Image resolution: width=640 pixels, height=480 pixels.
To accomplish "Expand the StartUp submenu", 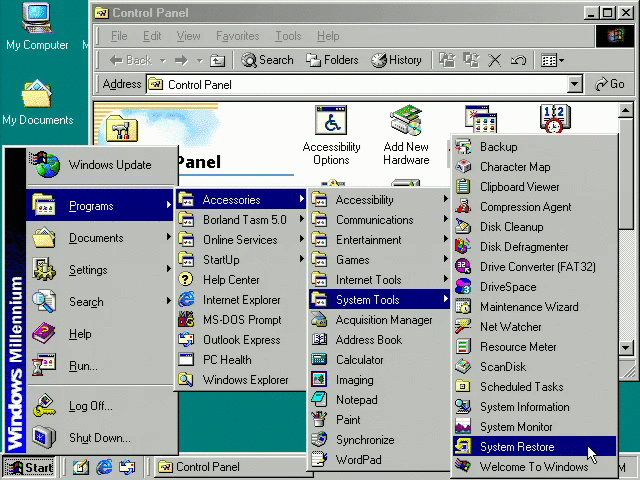I will click(x=241, y=260).
